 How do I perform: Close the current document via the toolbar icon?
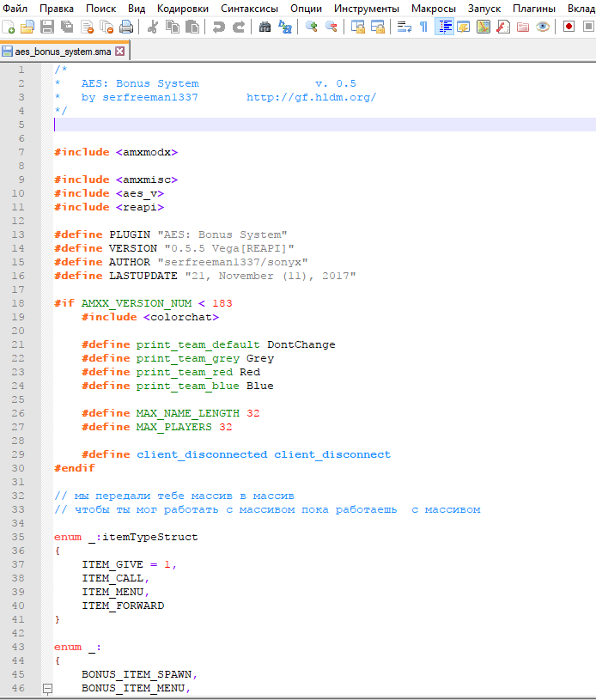coord(87,27)
